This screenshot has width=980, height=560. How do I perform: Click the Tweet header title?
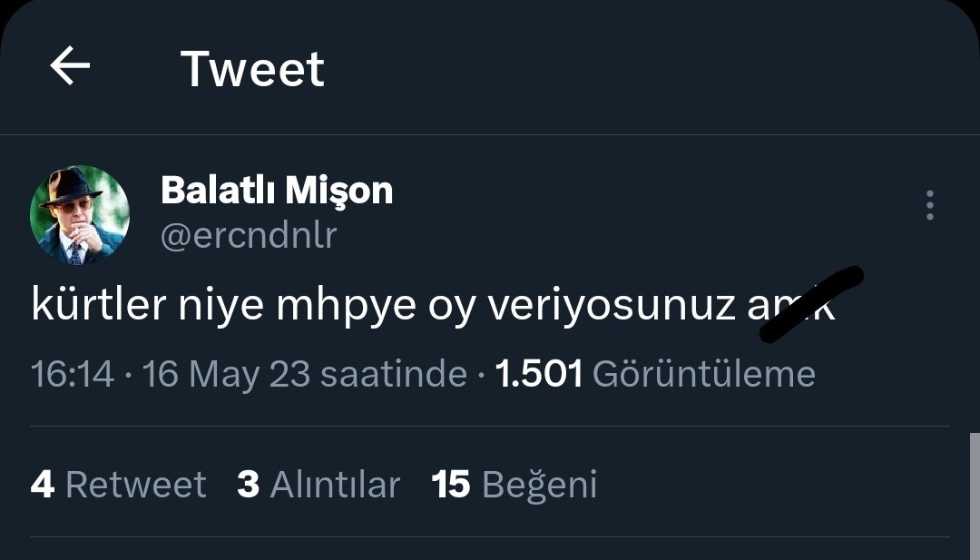pyautogui.click(x=252, y=69)
